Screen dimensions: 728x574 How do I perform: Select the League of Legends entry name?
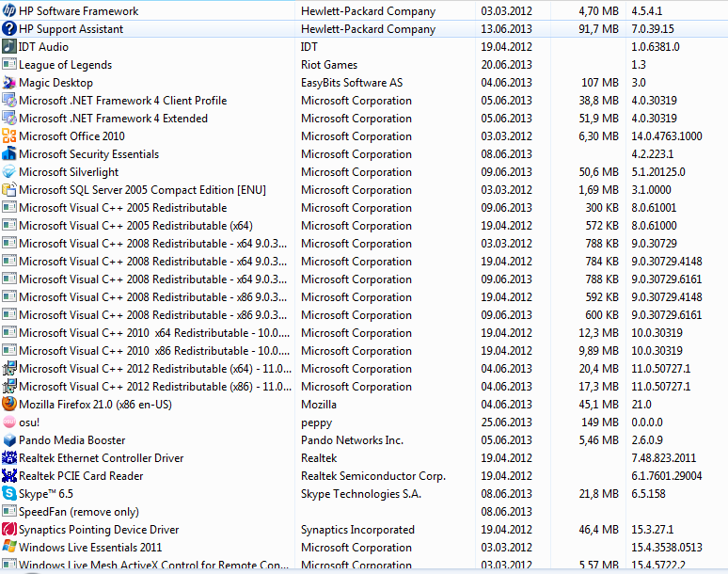pos(66,65)
